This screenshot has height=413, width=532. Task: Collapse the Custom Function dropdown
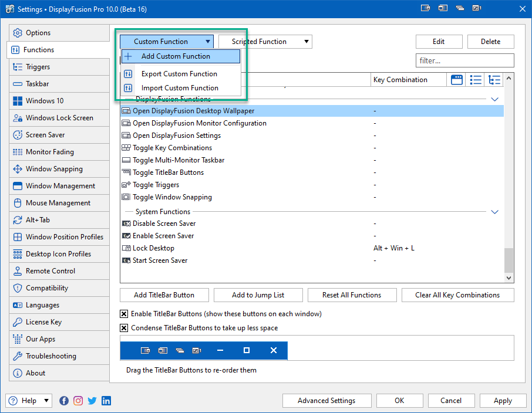(167, 42)
